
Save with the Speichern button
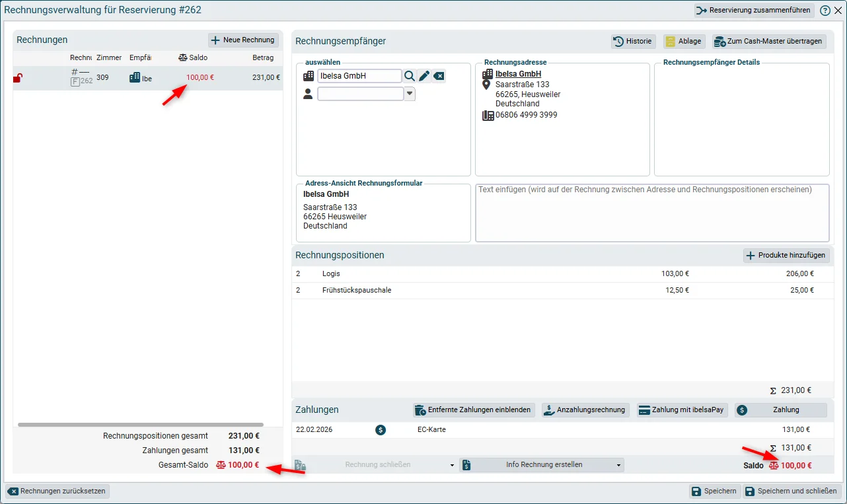coord(714,491)
